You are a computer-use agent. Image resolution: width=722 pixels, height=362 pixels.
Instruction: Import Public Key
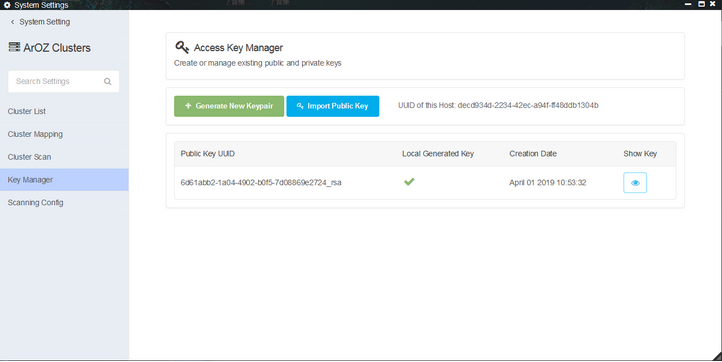[x=332, y=106]
